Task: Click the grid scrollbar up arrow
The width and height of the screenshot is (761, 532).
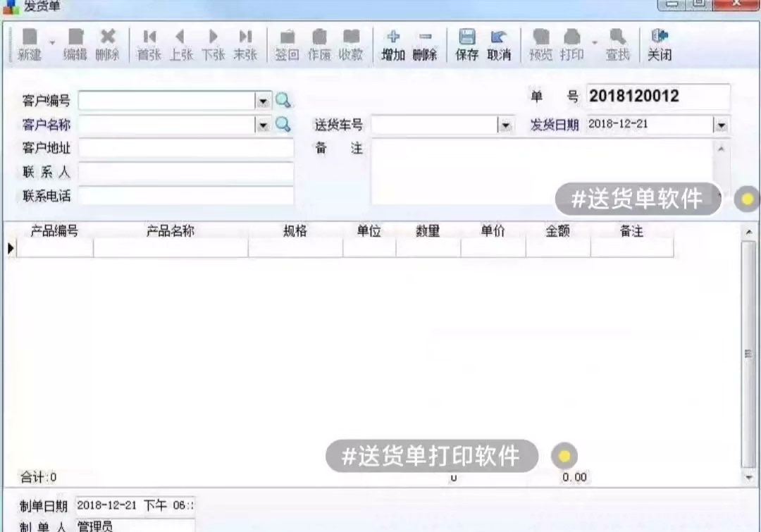Action: coord(748,233)
